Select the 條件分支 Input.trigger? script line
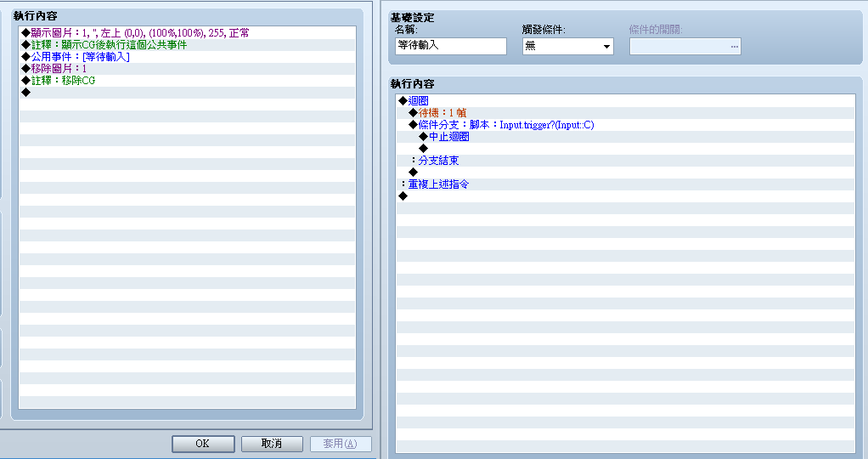 pyautogui.click(x=626, y=125)
